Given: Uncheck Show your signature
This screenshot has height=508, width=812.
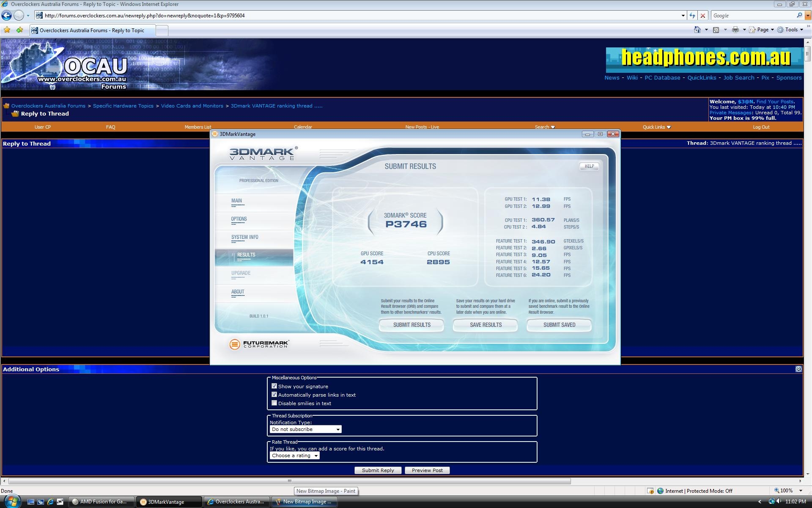Looking at the screenshot, I should tap(274, 386).
